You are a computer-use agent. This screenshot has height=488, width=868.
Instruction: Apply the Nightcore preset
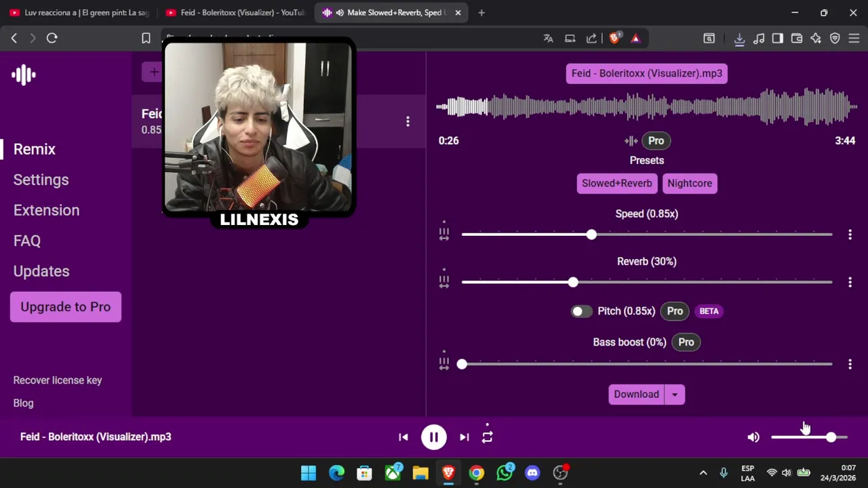click(x=690, y=184)
